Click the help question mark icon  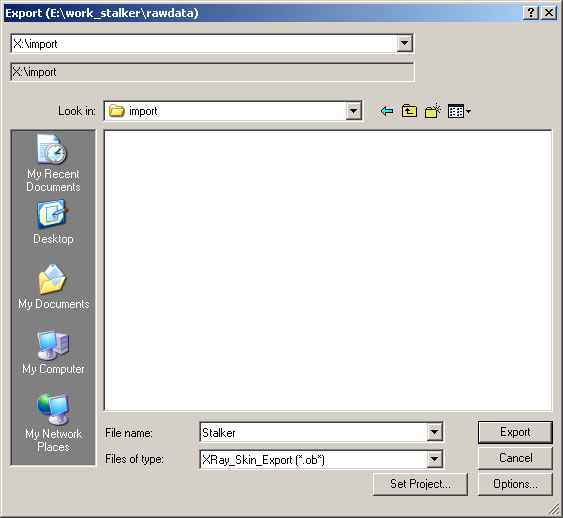(x=531, y=13)
